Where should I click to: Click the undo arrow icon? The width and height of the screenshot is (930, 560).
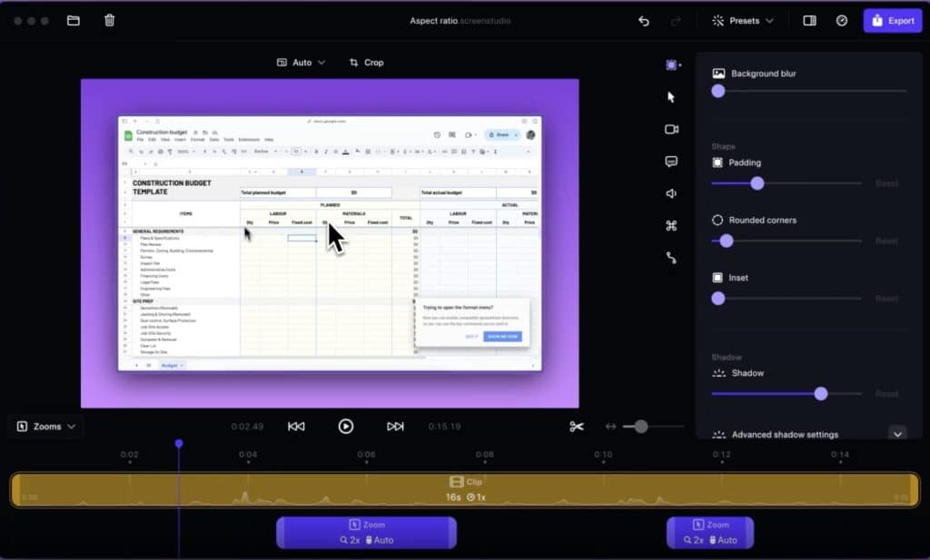(x=644, y=22)
